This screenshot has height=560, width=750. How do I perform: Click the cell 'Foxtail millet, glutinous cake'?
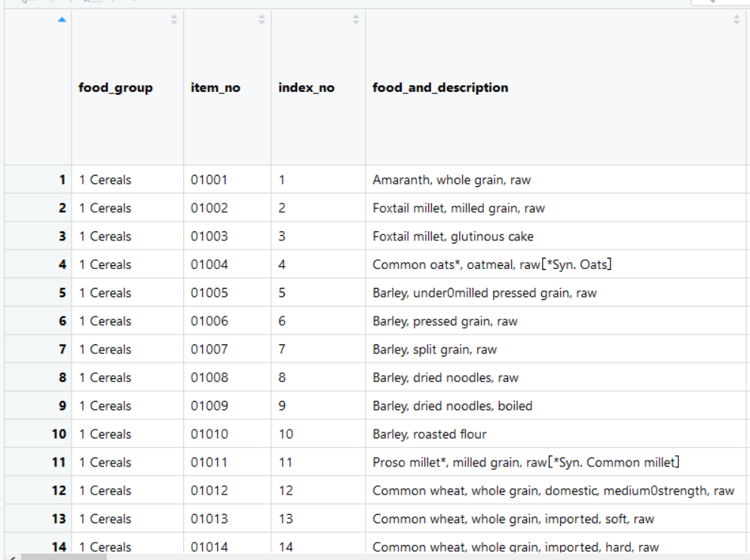coord(452,236)
